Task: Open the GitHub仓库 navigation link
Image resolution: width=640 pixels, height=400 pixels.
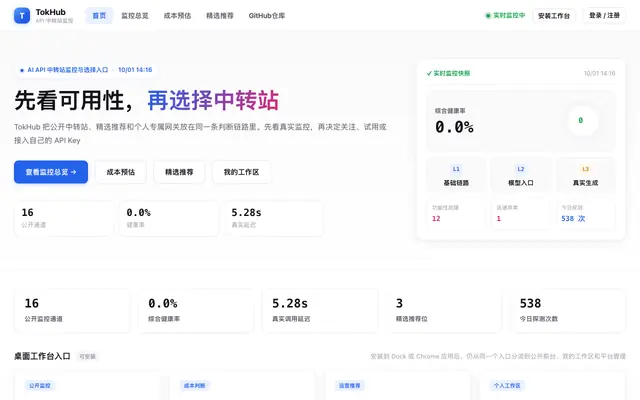Action: point(267,16)
